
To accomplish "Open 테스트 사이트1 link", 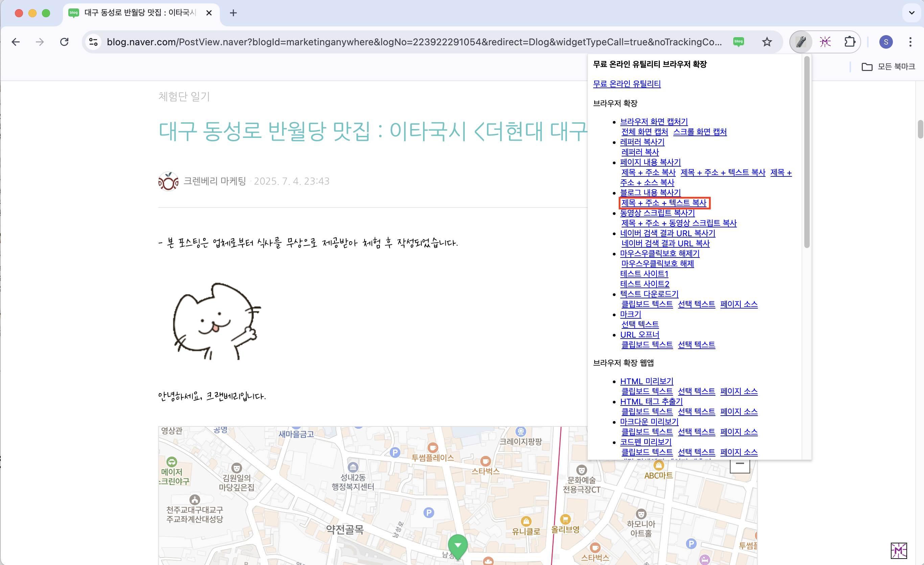I will pyautogui.click(x=644, y=274).
